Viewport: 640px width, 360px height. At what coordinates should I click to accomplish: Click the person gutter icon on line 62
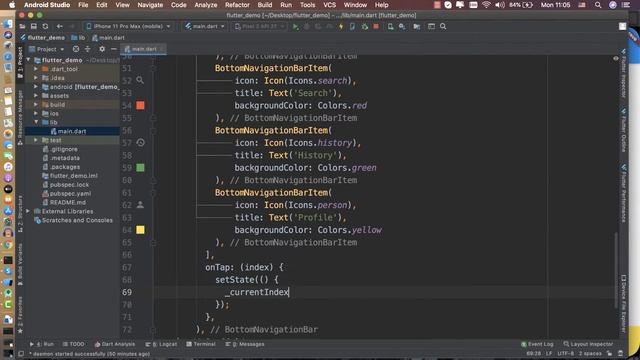140,204
